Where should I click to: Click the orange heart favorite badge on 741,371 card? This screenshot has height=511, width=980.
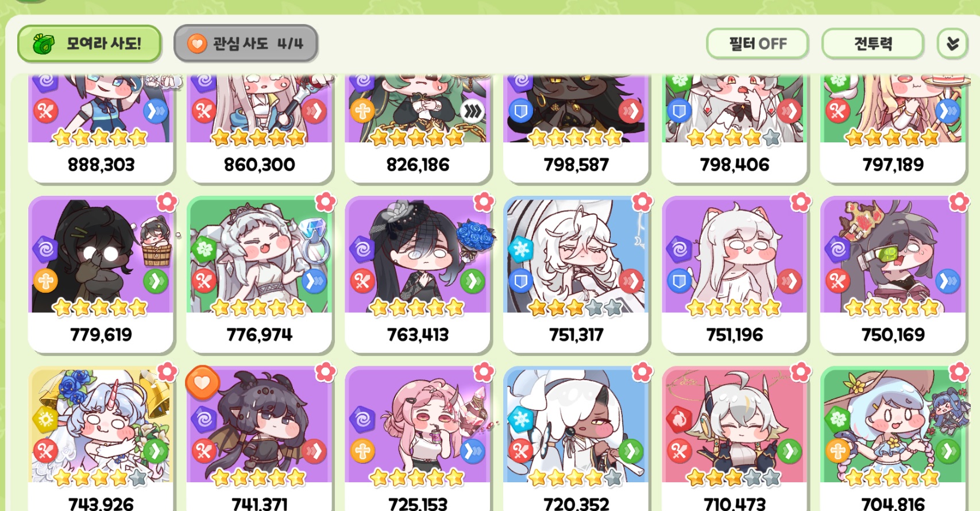[x=202, y=383]
